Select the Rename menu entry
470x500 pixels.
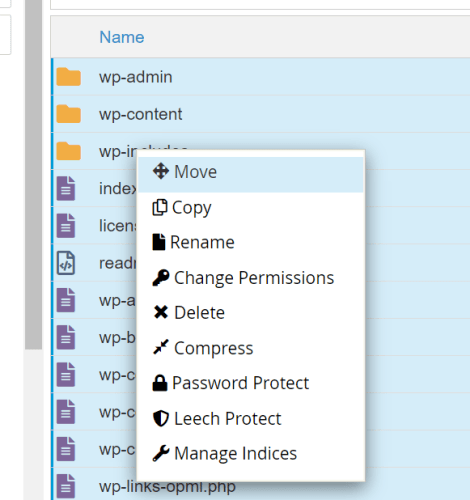point(250,242)
